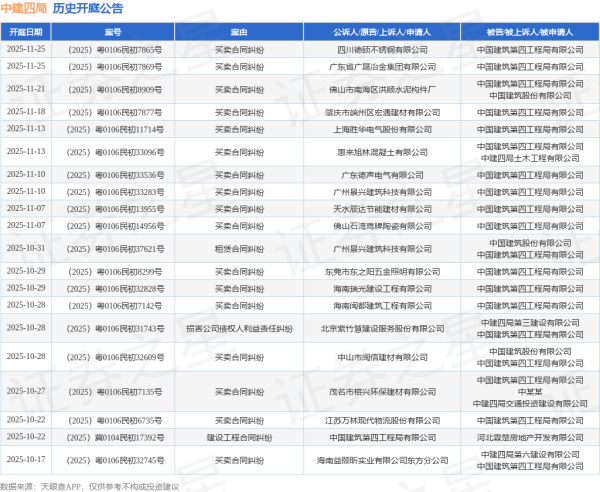This screenshot has height=492, width=600.
Task: Open case 冀0104民初17392号
Action: 112,437
